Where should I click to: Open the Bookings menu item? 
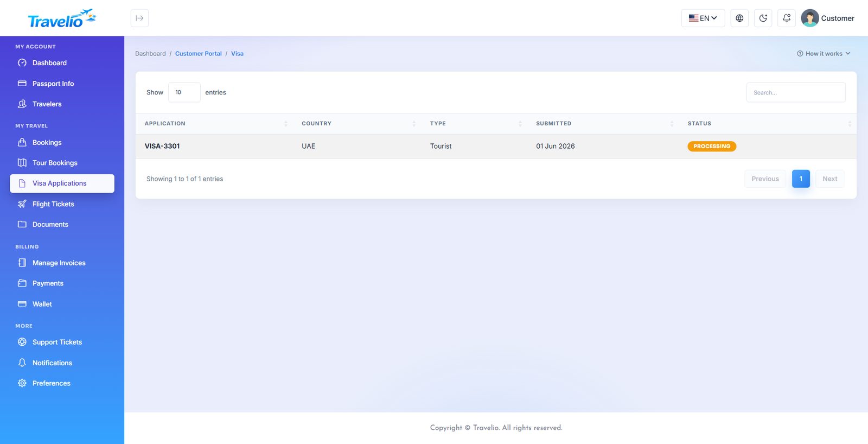pyautogui.click(x=62, y=142)
